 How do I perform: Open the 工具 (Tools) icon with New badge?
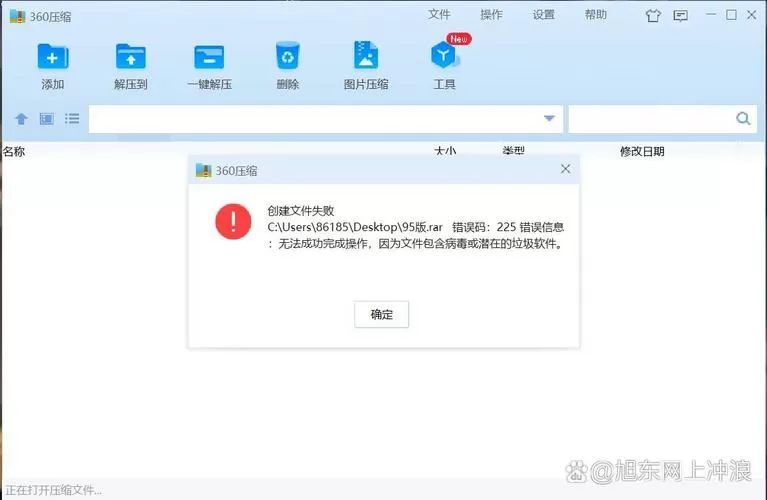click(444, 55)
